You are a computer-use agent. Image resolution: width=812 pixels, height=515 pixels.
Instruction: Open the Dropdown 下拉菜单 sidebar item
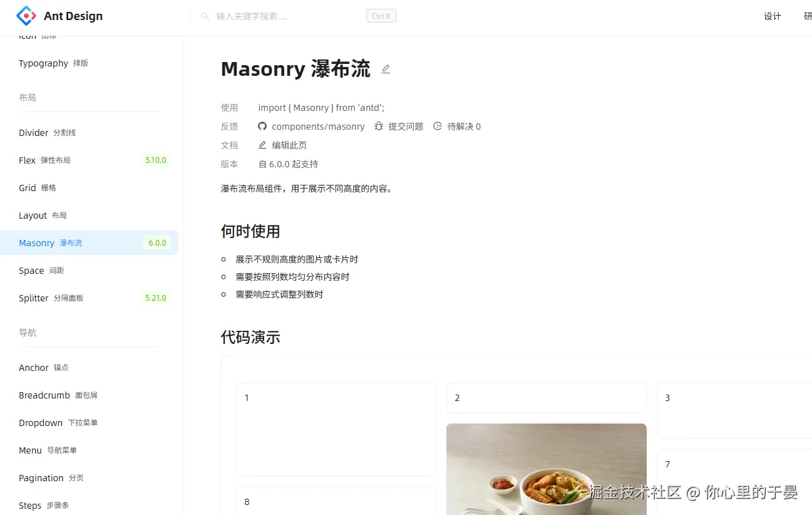click(89, 423)
